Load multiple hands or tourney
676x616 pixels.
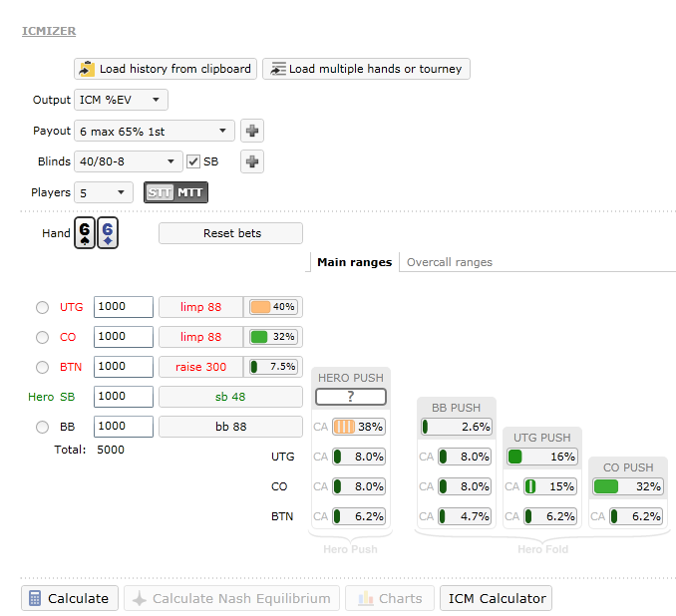pos(366,69)
